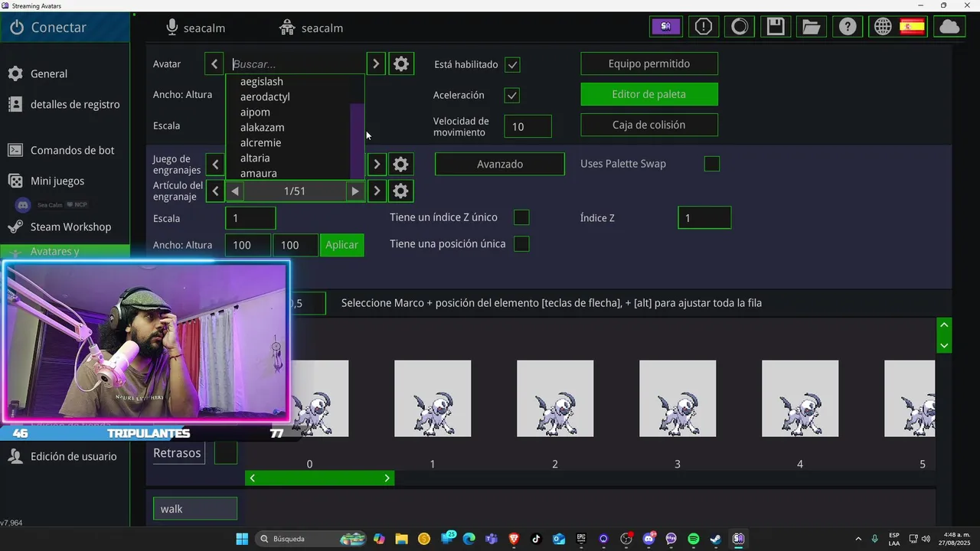Viewport: 980px width, 551px height.
Task: Open the warning octagon alerts icon
Action: click(703, 27)
